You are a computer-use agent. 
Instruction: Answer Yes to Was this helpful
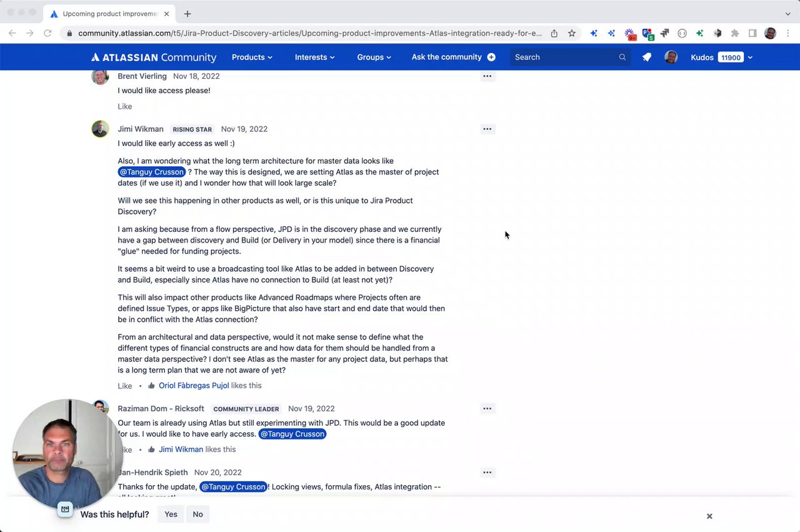point(171,514)
